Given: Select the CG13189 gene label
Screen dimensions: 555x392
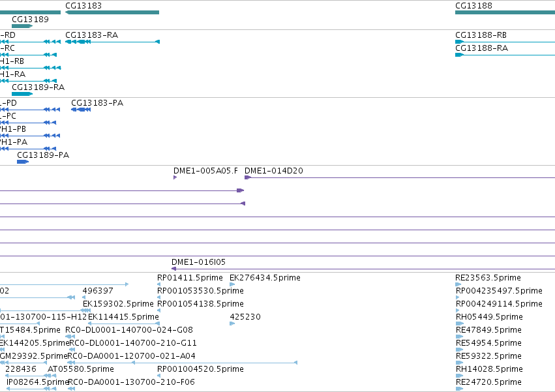Looking at the screenshot, I should [x=30, y=19].
